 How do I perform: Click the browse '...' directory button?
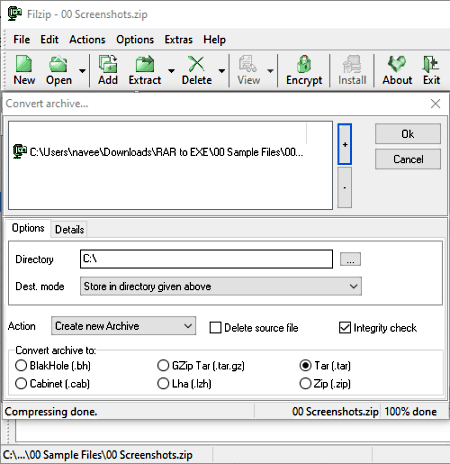pos(350,259)
